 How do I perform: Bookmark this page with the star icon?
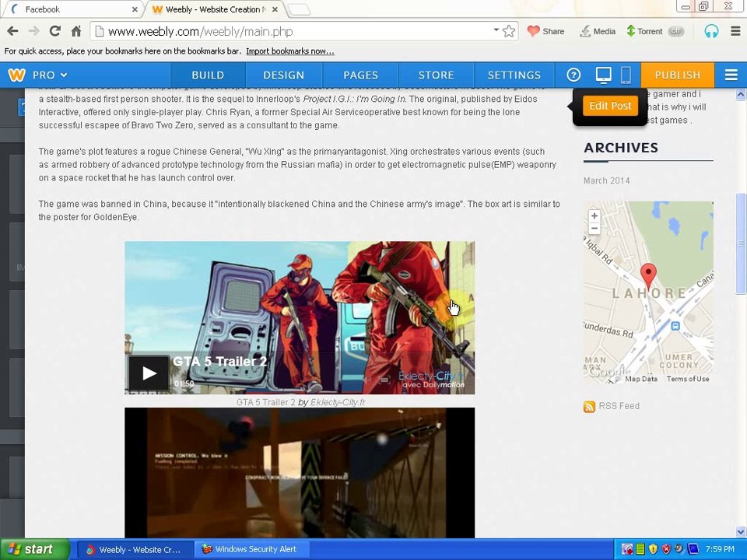point(509,31)
